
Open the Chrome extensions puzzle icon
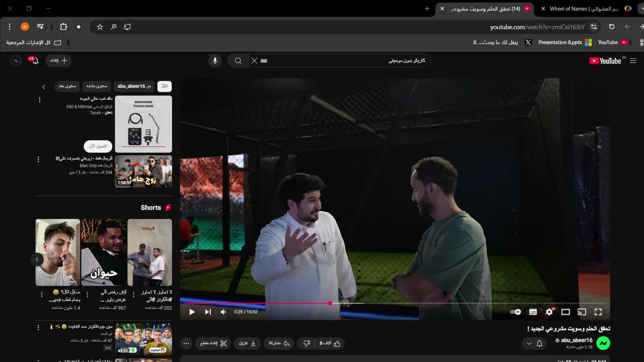coord(63,27)
